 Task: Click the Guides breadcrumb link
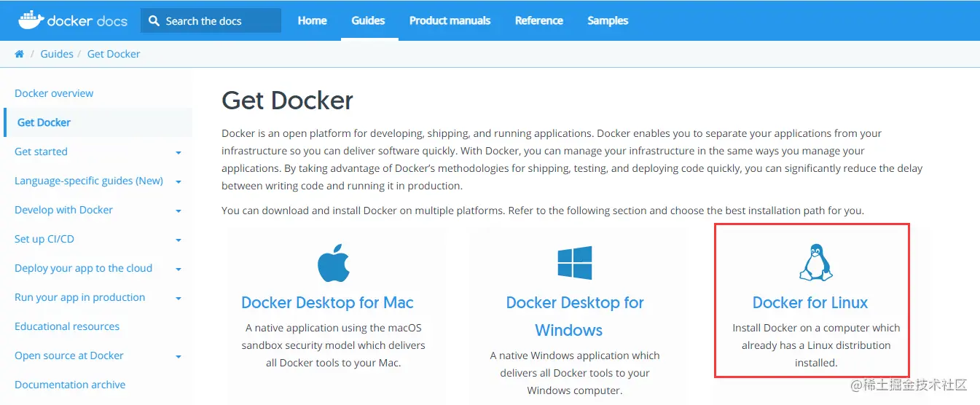tap(57, 54)
